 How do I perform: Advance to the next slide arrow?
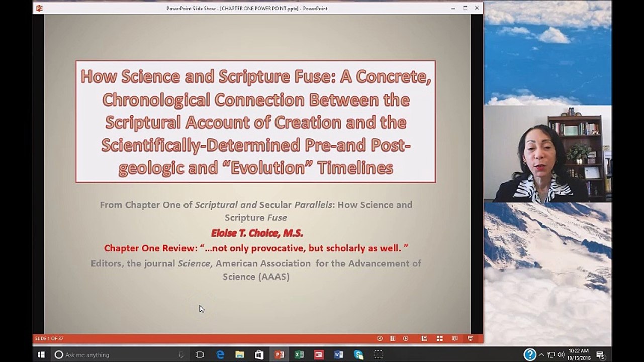pos(406,339)
